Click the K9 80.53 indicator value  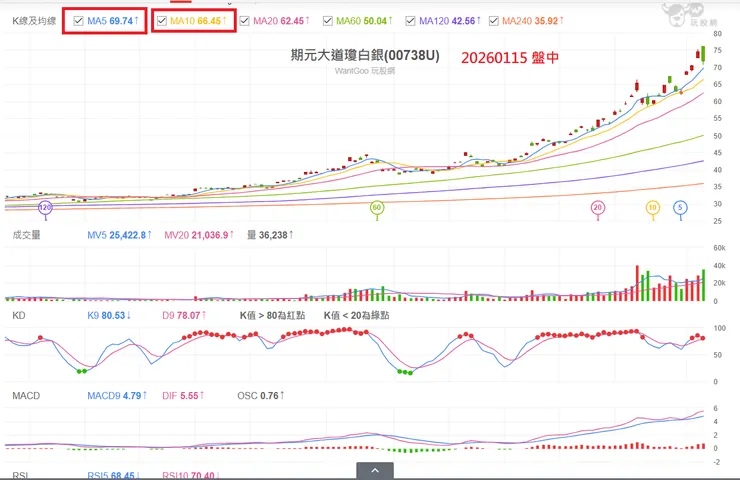coord(109,315)
